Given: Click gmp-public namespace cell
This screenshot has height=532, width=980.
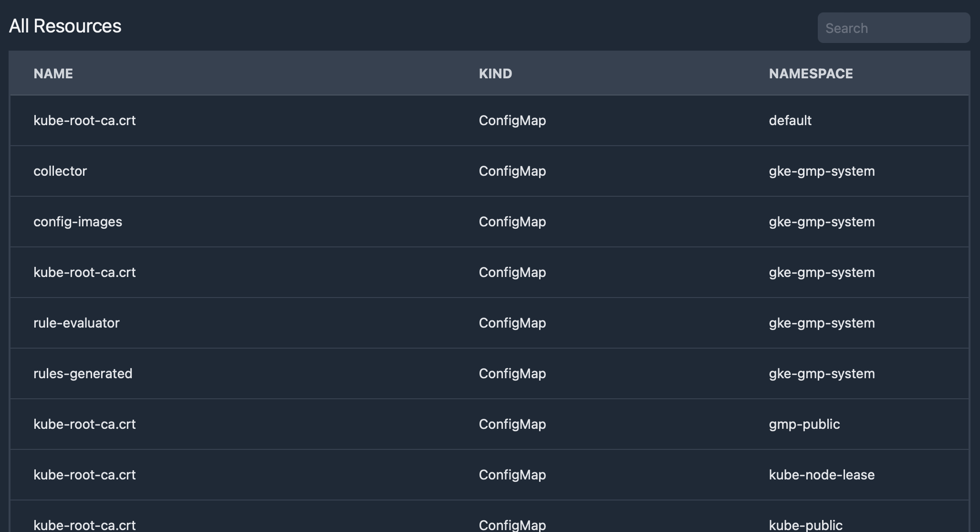Looking at the screenshot, I should coord(804,424).
